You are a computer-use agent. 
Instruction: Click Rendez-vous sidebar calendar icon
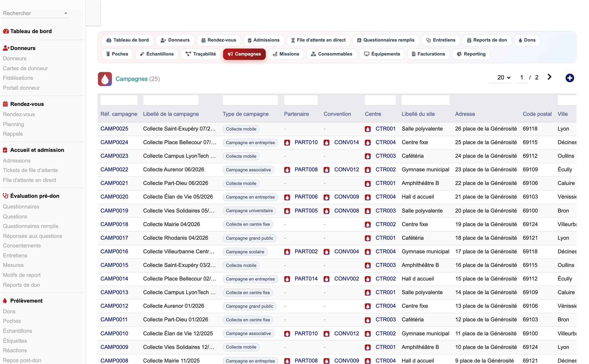[x=5, y=104]
